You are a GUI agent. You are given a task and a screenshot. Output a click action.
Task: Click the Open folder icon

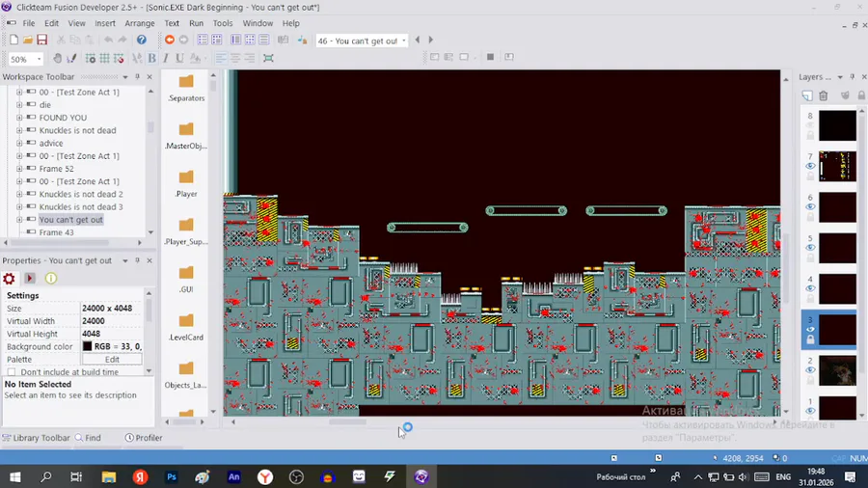click(28, 40)
